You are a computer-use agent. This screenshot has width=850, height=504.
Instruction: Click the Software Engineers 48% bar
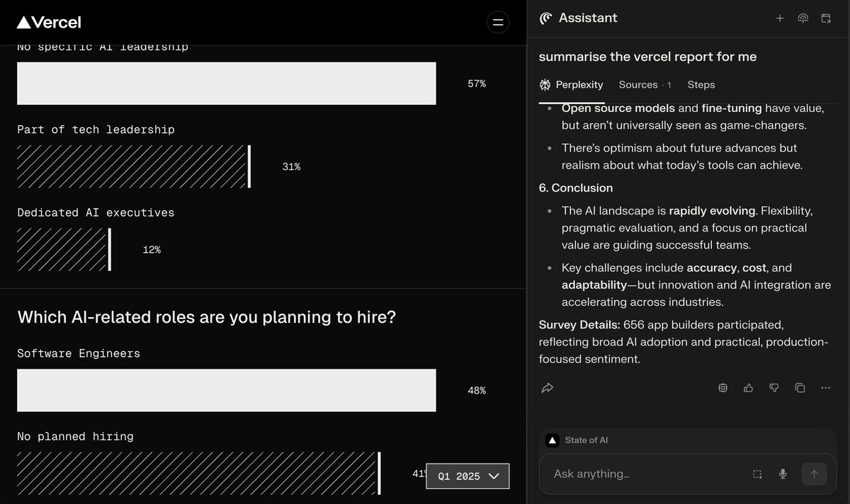click(x=227, y=390)
